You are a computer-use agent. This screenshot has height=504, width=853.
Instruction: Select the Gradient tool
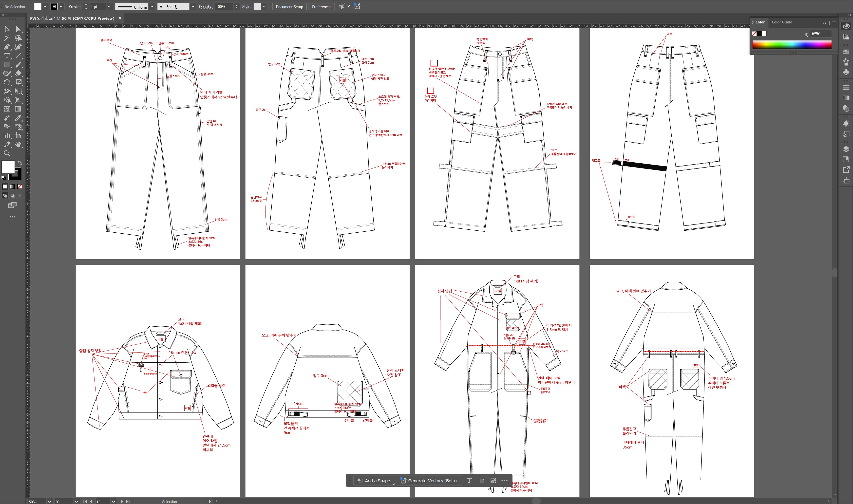tap(18, 109)
